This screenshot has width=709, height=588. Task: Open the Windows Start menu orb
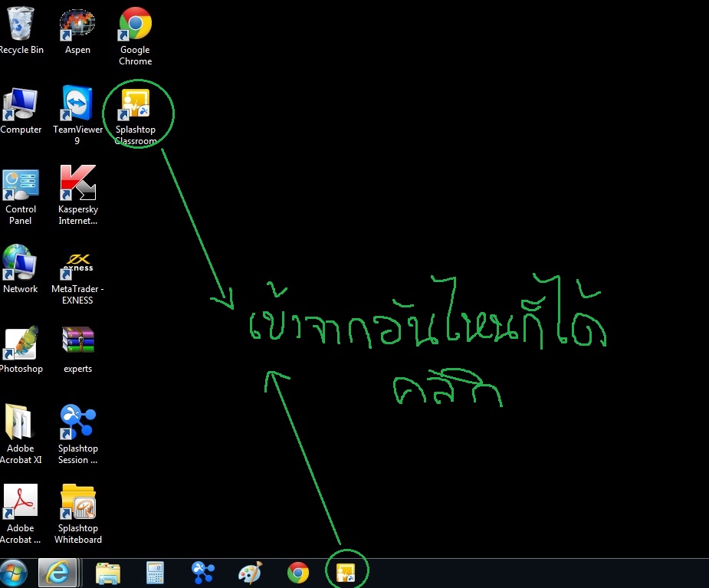click(13, 573)
